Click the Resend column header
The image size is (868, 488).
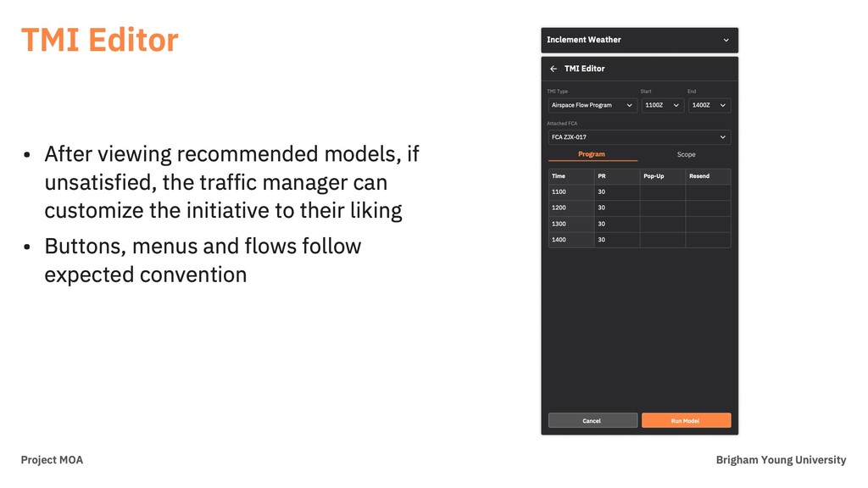click(x=708, y=176)
